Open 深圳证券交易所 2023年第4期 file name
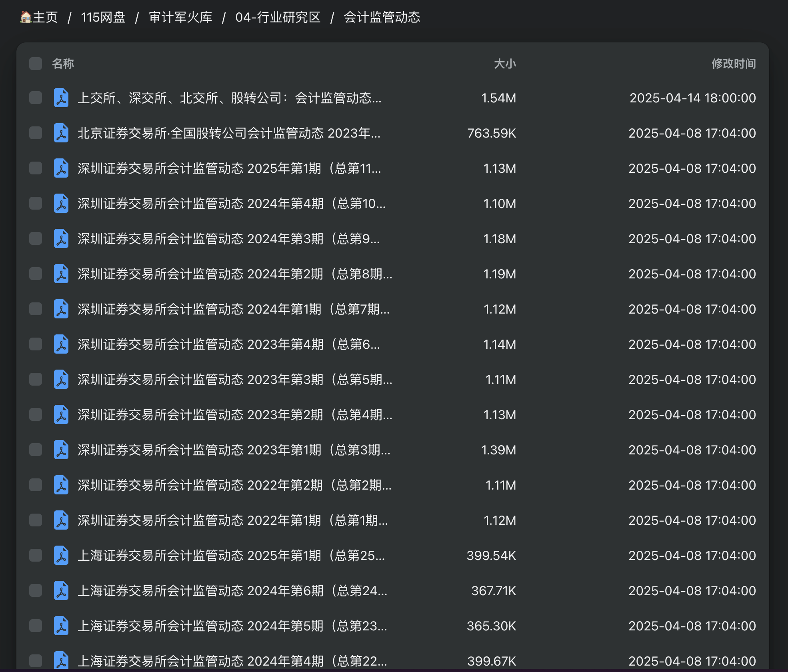 (x=228, y=344)
